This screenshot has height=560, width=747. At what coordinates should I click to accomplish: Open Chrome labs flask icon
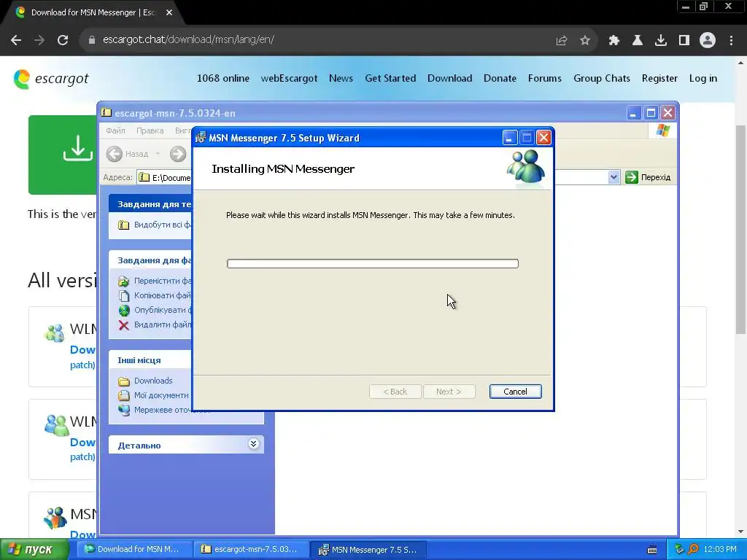tap(638, 41)
